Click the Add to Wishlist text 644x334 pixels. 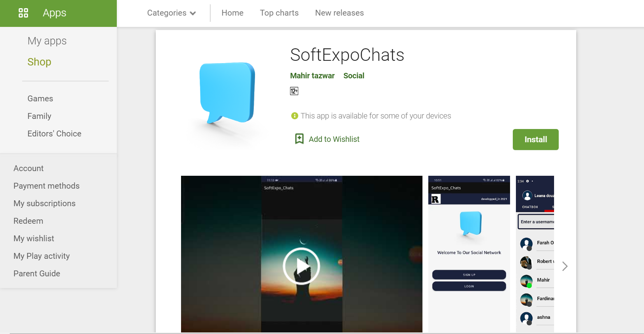[x=334, y=139]
